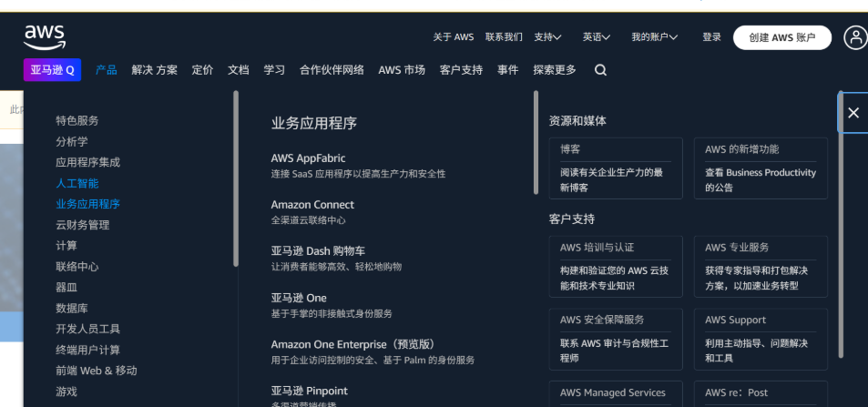Screen dimensions: 868x407
Task: Open the 合作伙伴网络 menu
Action: click(x=332, y=70)
